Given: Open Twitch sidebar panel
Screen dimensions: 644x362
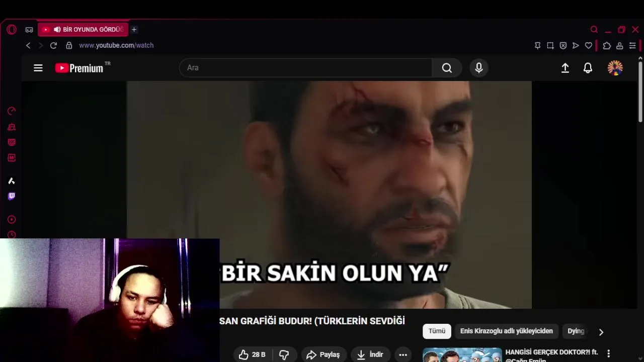Looking at the screenshot, I should pos(12,197).
